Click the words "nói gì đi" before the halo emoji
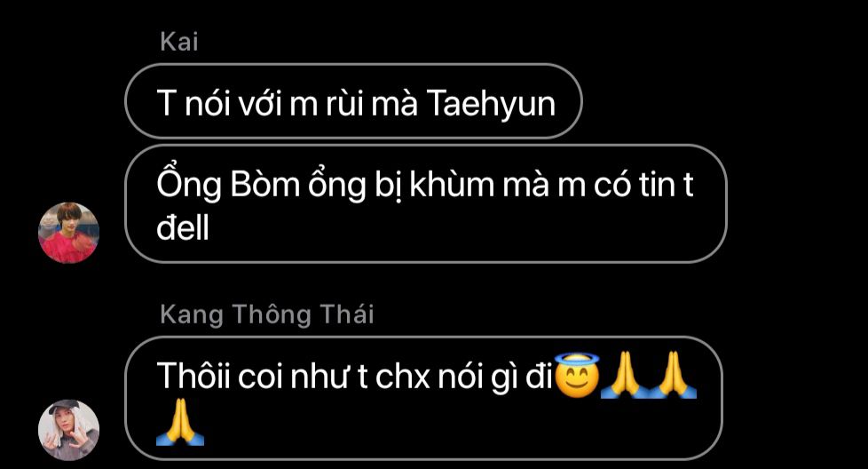The height and width of the screenshot is (469, 868). tap(495, 378)
